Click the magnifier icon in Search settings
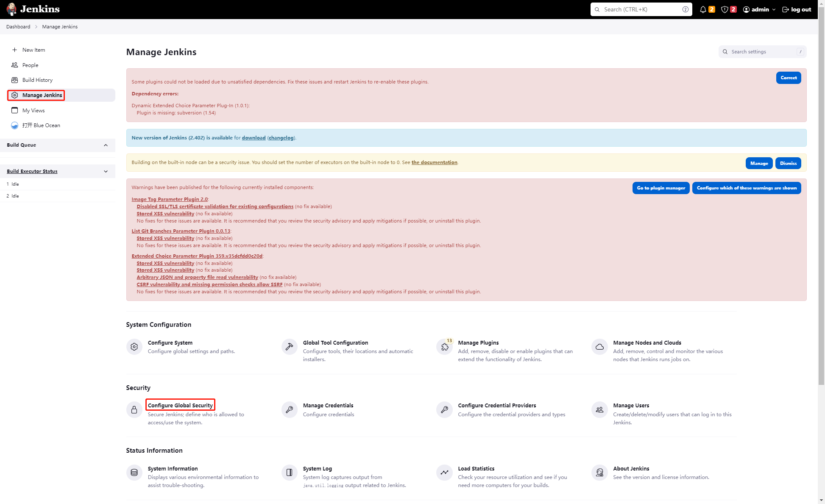 [725, 52]
